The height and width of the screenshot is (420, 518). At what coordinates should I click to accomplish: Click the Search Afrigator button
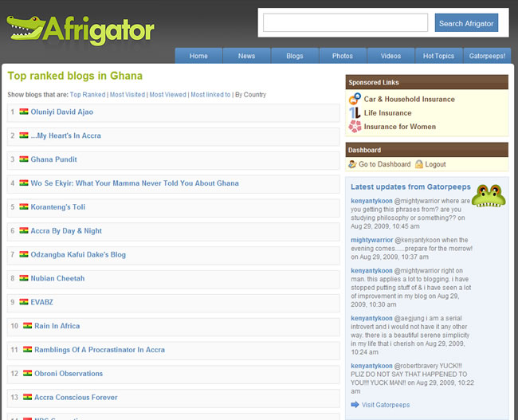466,23
